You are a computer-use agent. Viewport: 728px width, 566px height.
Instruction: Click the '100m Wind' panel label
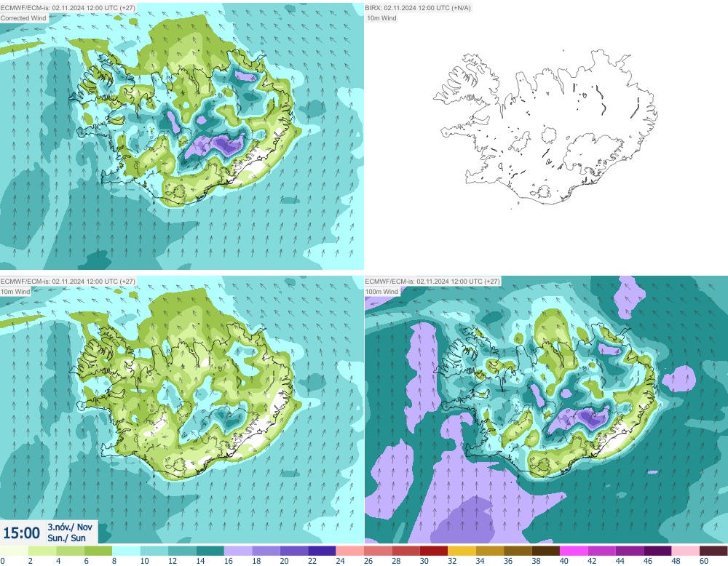pyautogui.click(x=383, y=291)
